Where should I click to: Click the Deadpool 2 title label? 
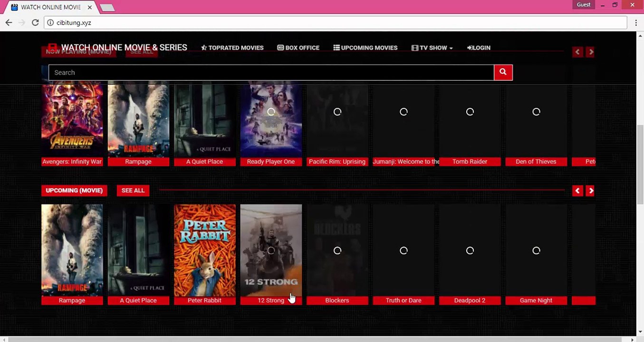click(470, 300)
